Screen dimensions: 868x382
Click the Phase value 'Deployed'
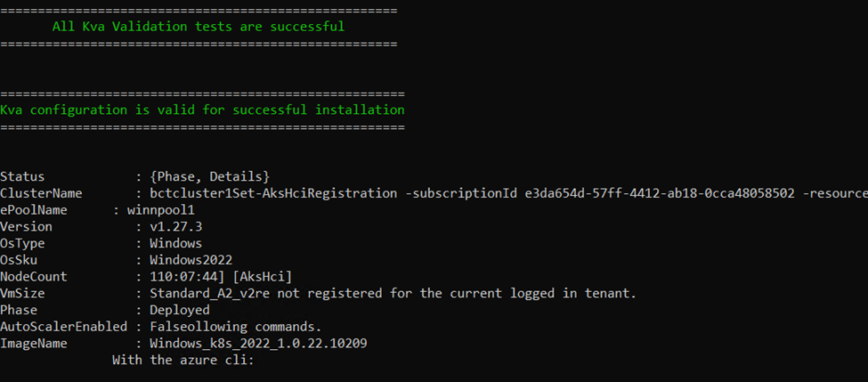coord(180,310)
